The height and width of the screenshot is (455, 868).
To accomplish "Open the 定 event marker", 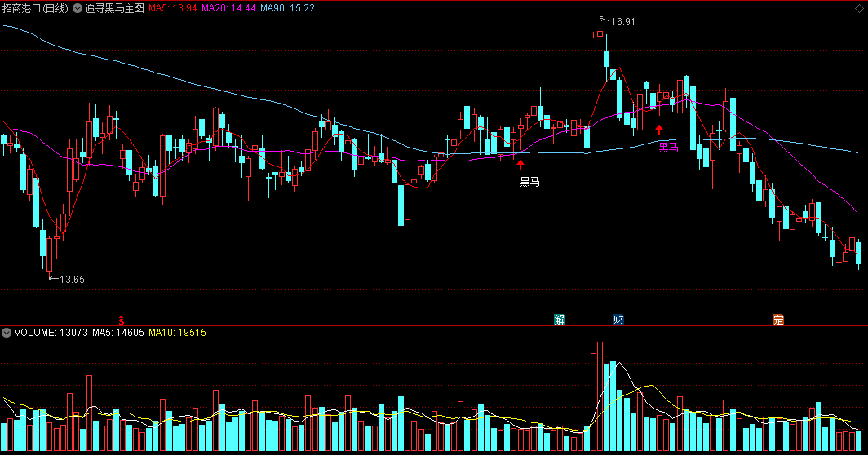I will (778, 320).
